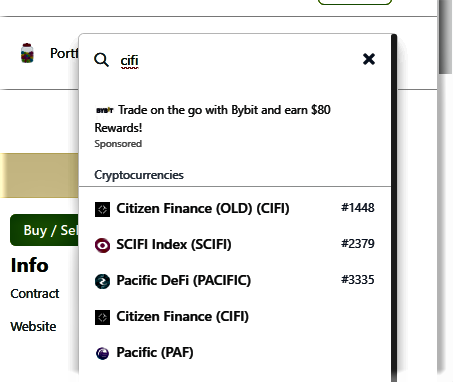Click the candy jar Portfolio icon
Screen dimensions: 453x382
[x=27, y=53]
